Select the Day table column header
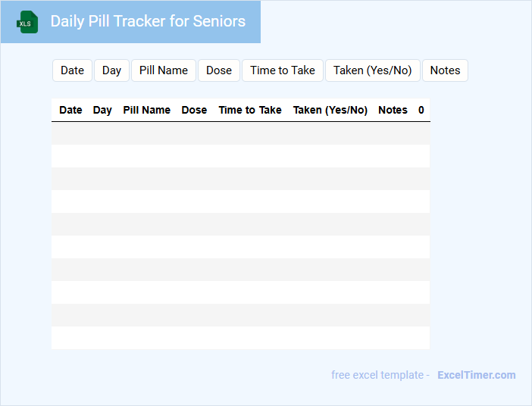 (x=102, y=110)
